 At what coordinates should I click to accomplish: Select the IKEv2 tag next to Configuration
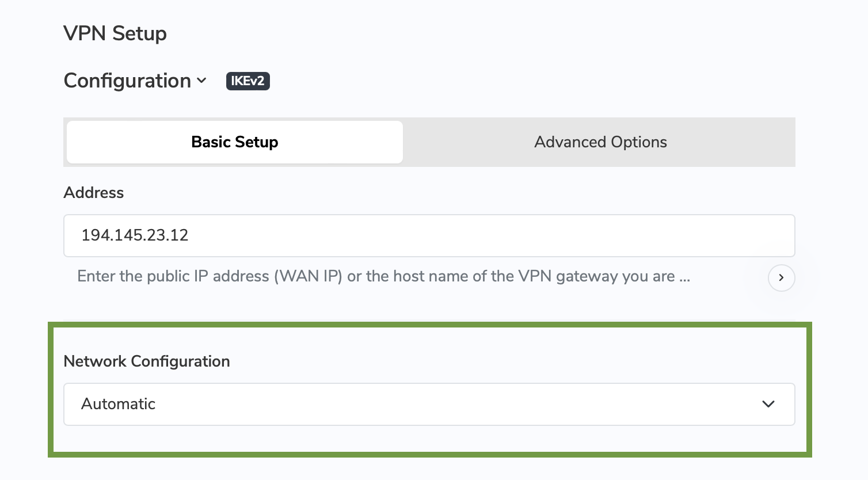tap(248, 81)
